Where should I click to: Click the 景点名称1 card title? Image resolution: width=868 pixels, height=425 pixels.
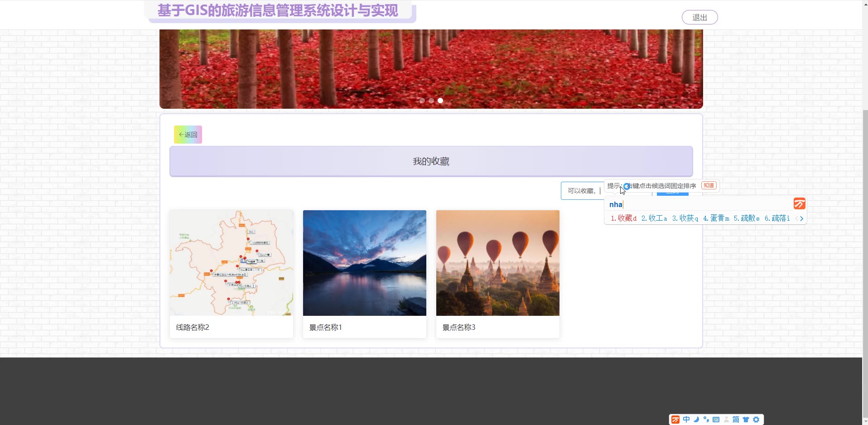click(325, 327)
